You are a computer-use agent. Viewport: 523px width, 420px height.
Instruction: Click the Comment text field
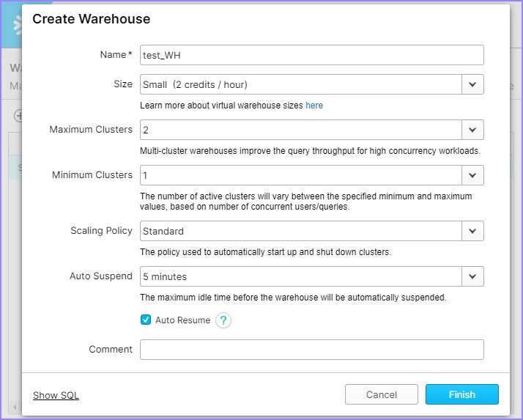click(311, 350)
